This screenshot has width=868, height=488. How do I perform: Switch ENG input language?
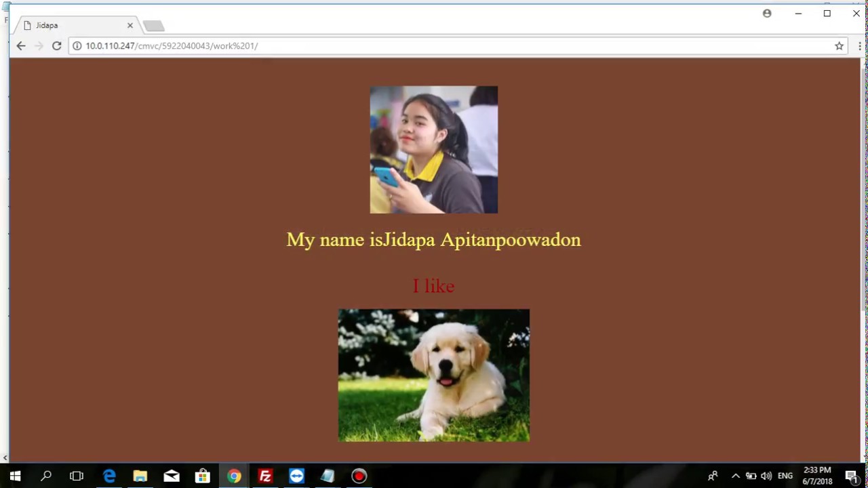785,476
